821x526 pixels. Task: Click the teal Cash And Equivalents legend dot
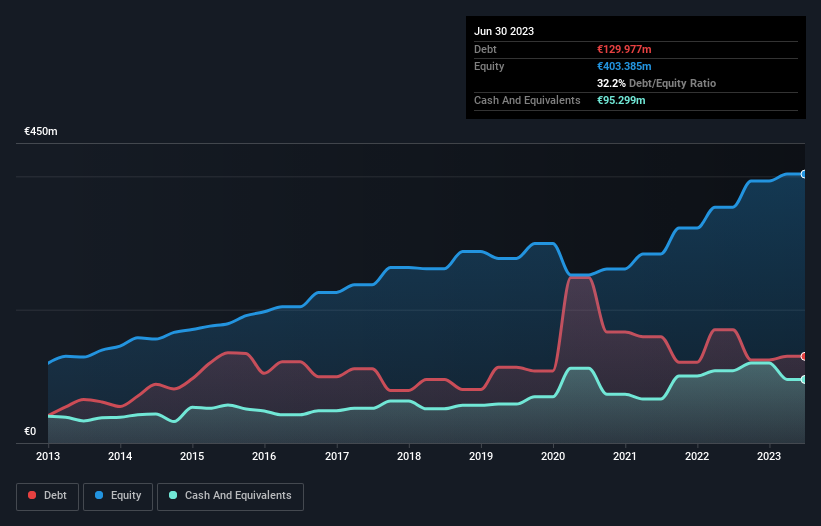coord(173,495)
